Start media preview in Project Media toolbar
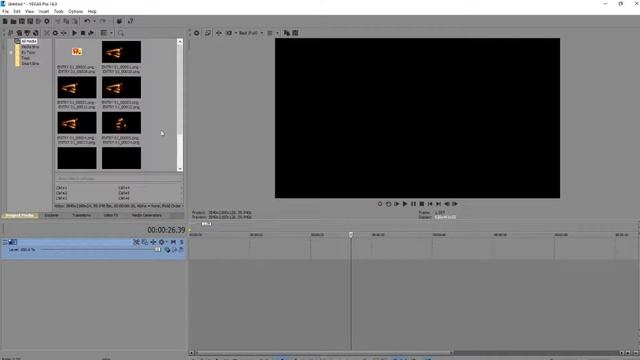The image size is (640, 360). pyautogui.click(x=74, y=33)
